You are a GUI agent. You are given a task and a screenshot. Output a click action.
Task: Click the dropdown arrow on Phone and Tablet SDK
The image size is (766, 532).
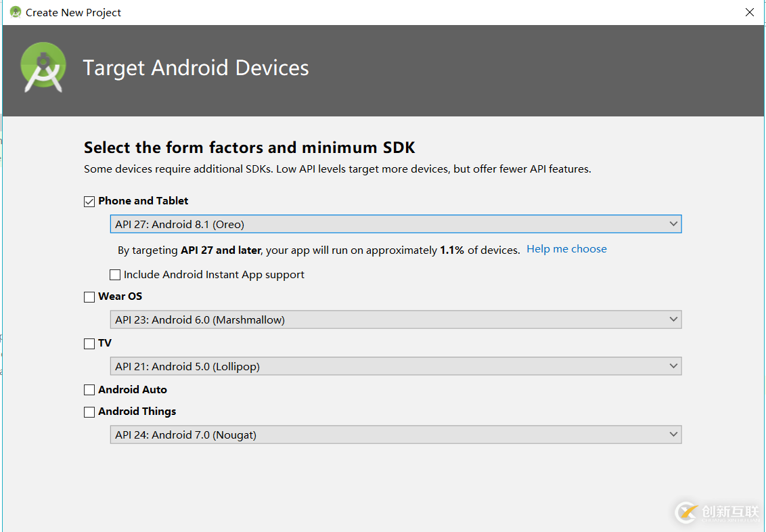673,223
